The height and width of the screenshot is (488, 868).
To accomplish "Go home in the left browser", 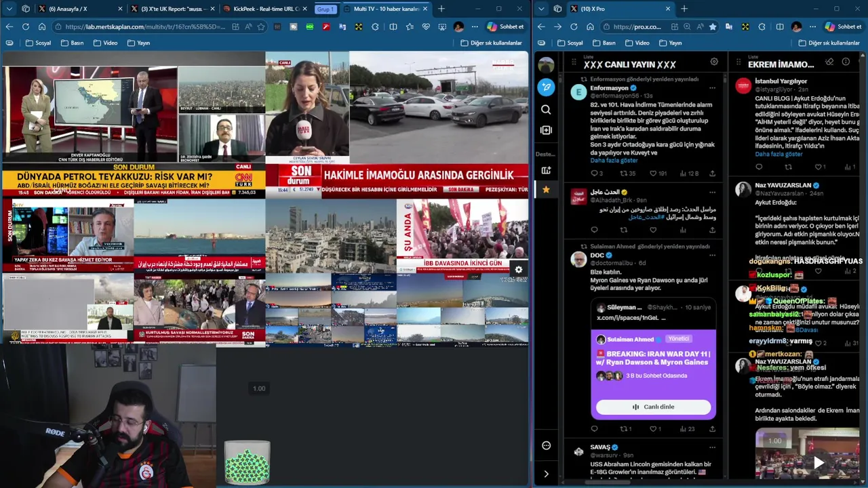I will tap(42, 26).
